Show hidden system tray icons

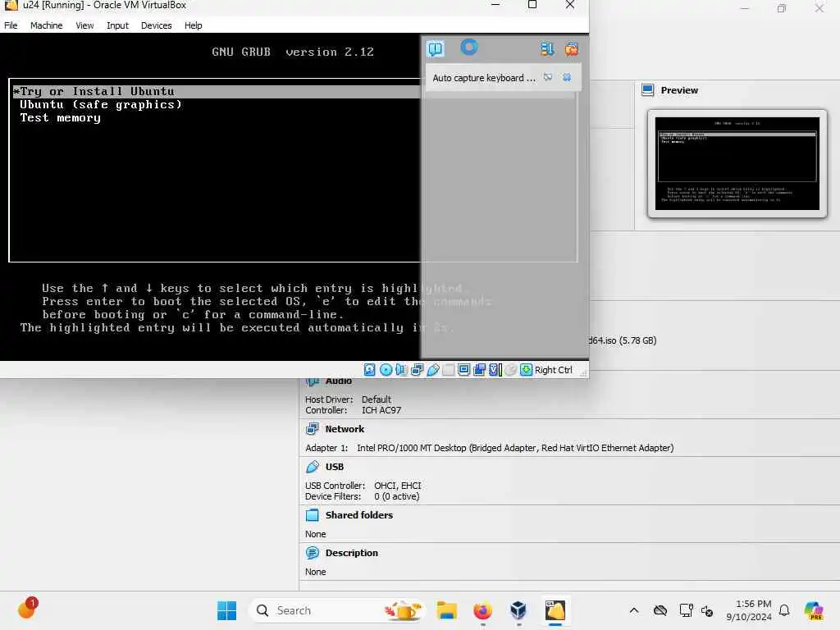coord(634,610)
